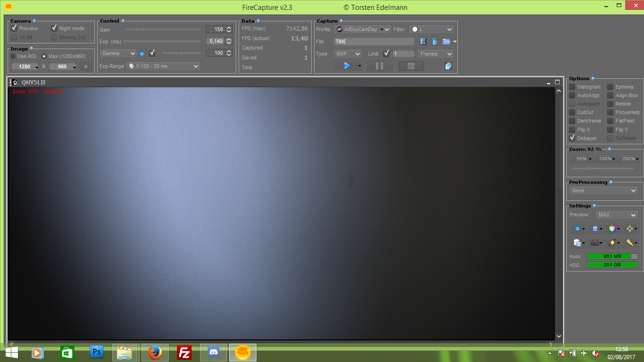Screen dimensions: 644x362
Task: Click the Control panel help icon
Action: pos(123,21)
